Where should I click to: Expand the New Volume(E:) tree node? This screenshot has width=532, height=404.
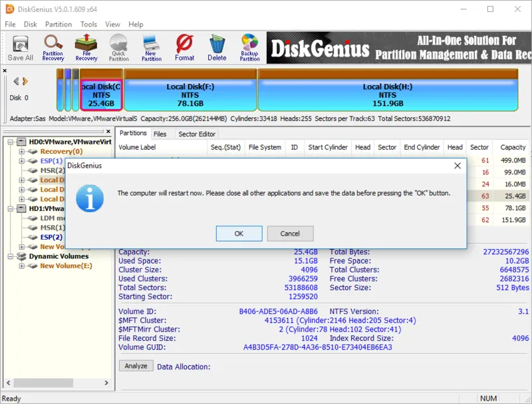(22, 266)
